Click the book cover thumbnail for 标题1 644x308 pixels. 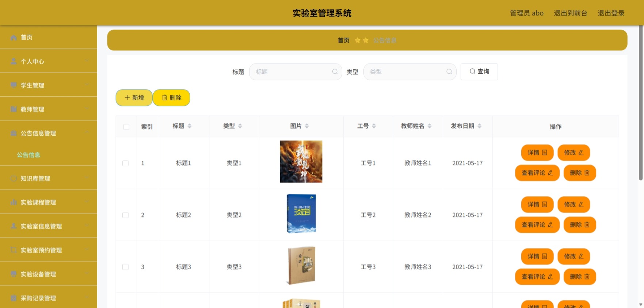point(301,162)
